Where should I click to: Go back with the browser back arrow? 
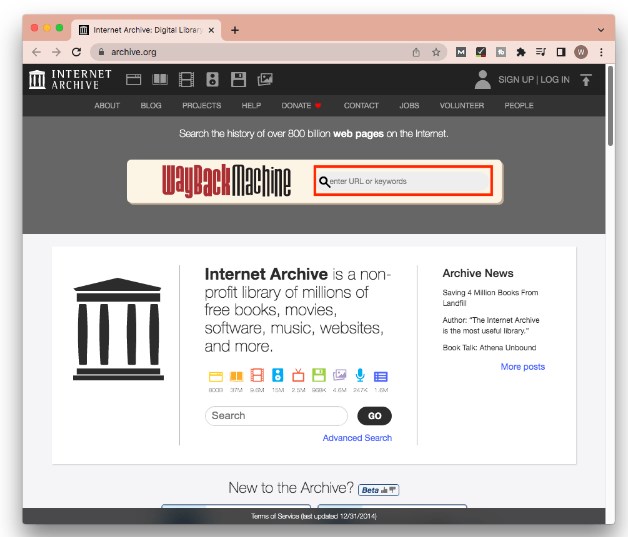point(36,52)
